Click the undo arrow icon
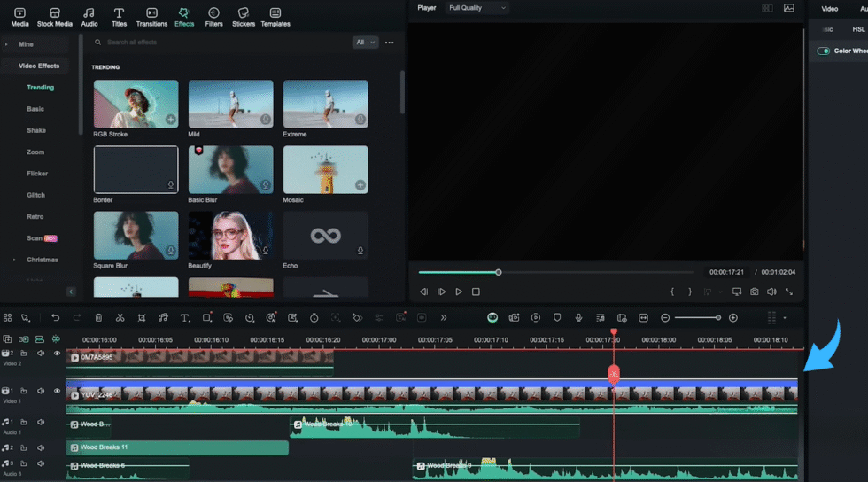Image resolution: width=868 pixels, height=482 pixels. coord(55,317)
